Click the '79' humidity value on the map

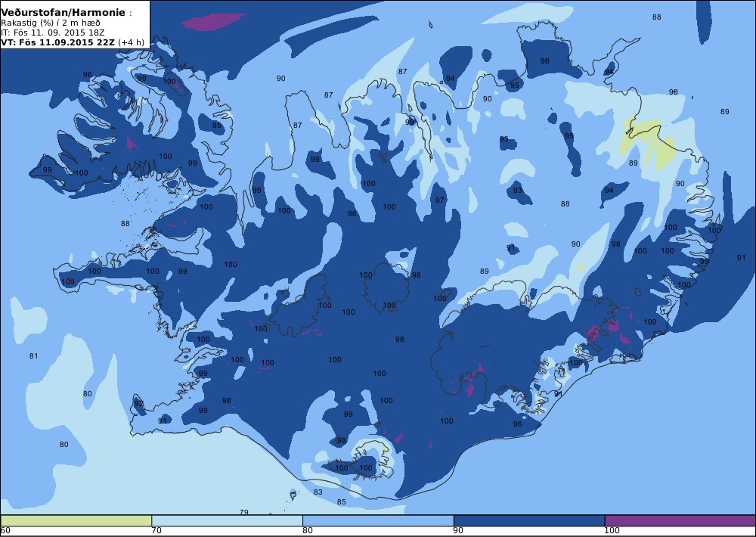244,512
